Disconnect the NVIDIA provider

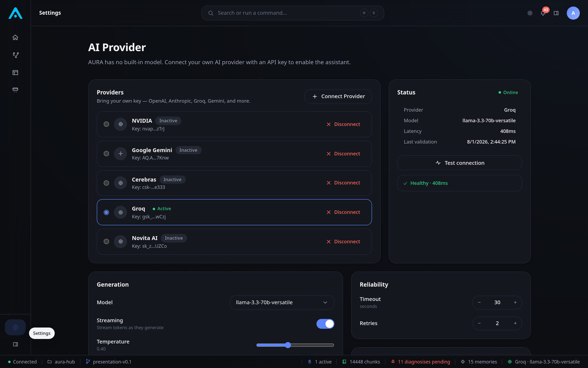[x=343, y=124]
